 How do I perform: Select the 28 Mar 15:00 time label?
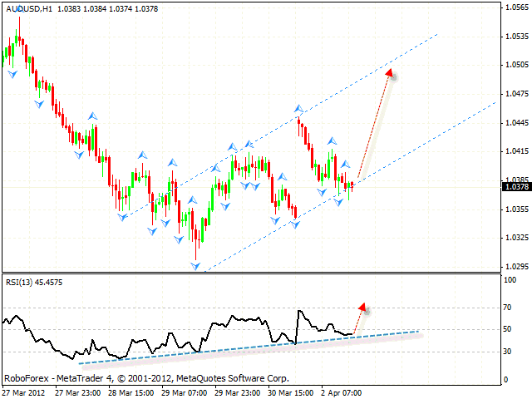(131, 393)
